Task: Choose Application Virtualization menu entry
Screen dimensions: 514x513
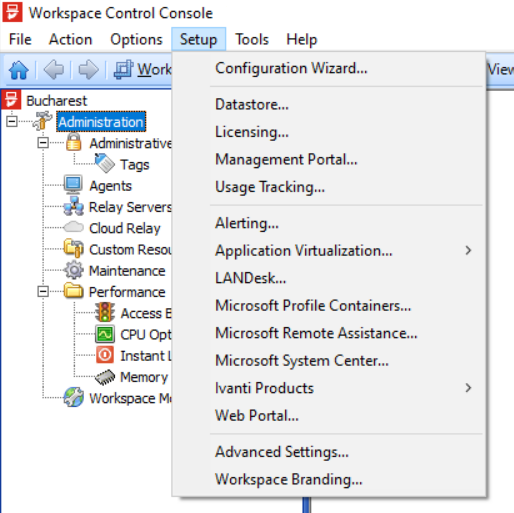Action: pyautogui.click(x=329, y=251)
